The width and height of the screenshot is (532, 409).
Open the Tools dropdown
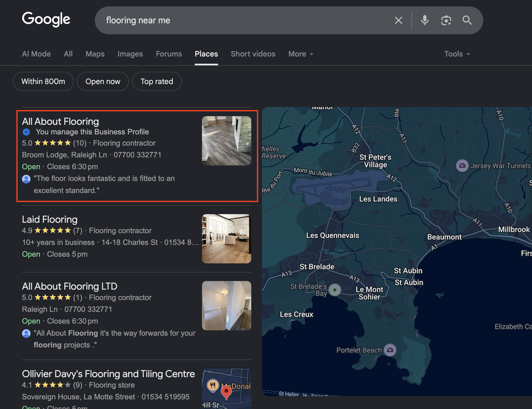457,54
